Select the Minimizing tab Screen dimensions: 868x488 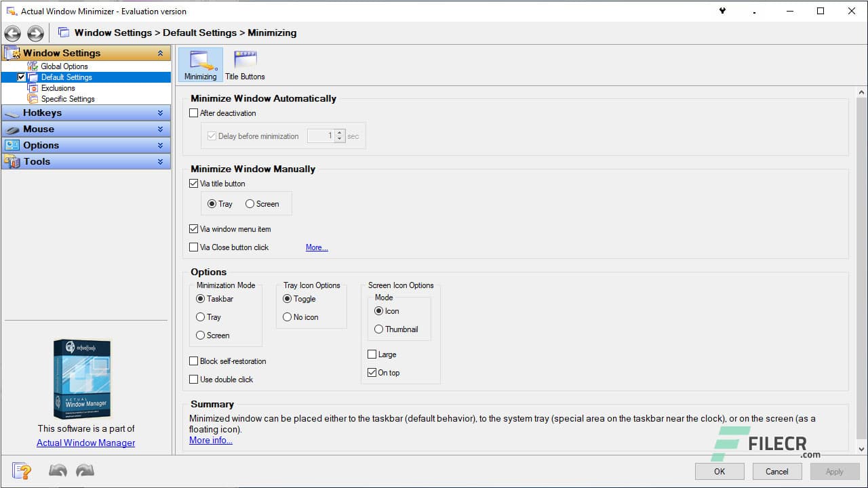[x=199, y=64]
